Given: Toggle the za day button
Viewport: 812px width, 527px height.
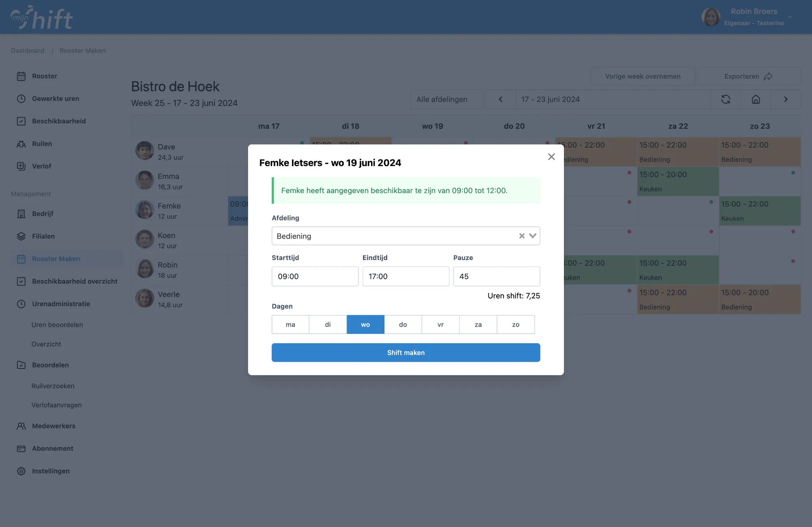Looking at the screenshot, I should point(478,325).
